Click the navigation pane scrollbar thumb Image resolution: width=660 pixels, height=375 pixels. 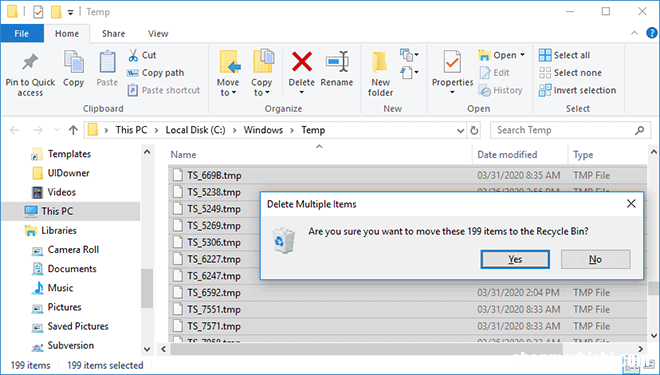tap(147, 289)
